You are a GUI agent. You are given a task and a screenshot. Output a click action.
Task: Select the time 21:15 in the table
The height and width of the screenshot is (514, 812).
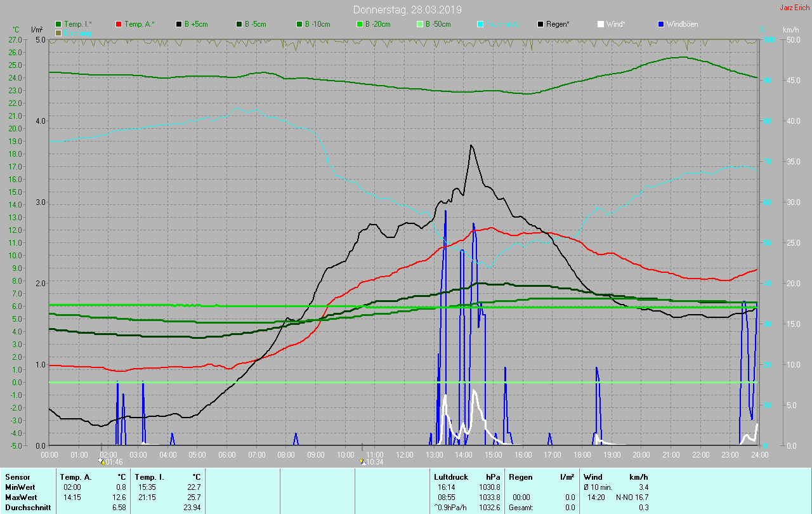tap(148, 498)
